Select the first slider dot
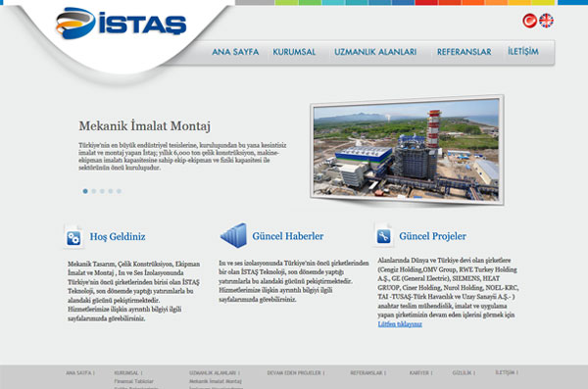This screenshot has height=389, width=588. pyautogui.click(x=85, y=191)
